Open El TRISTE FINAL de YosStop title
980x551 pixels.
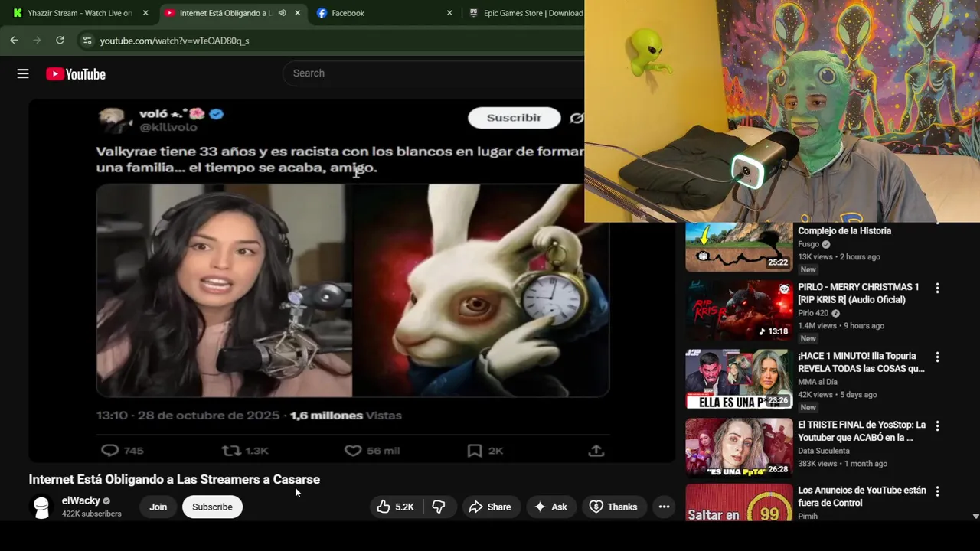pos(861,431)
